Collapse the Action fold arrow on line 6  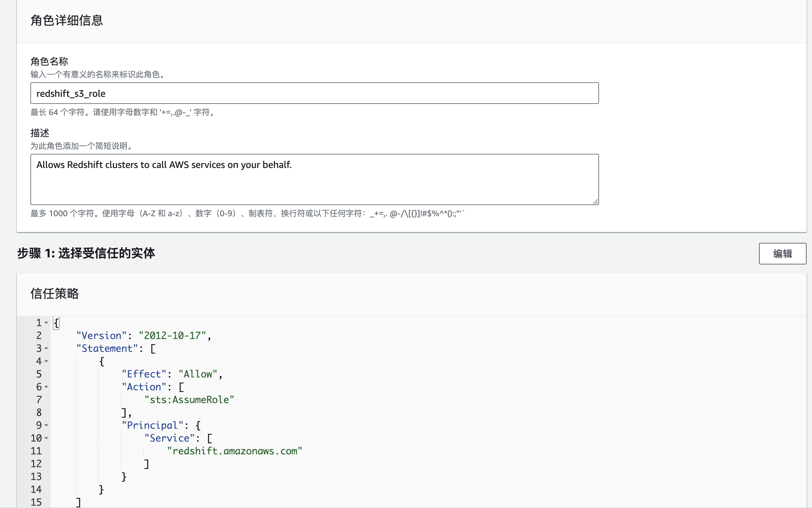pos(46,387)
